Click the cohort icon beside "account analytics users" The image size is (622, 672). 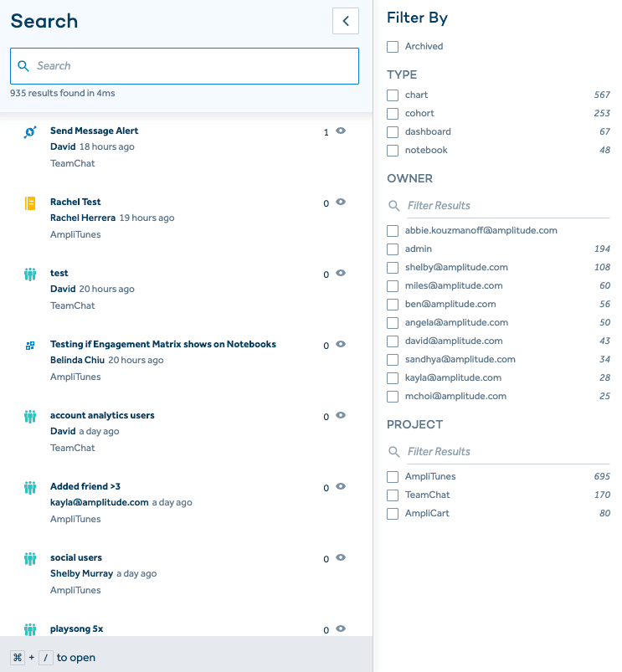[x=30, y=415]
